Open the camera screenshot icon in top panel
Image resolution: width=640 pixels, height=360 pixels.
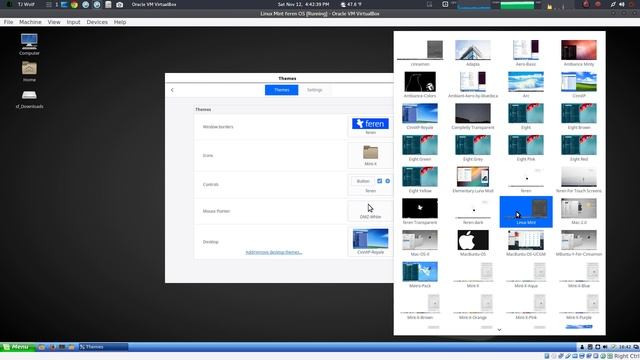pos(119,4)
